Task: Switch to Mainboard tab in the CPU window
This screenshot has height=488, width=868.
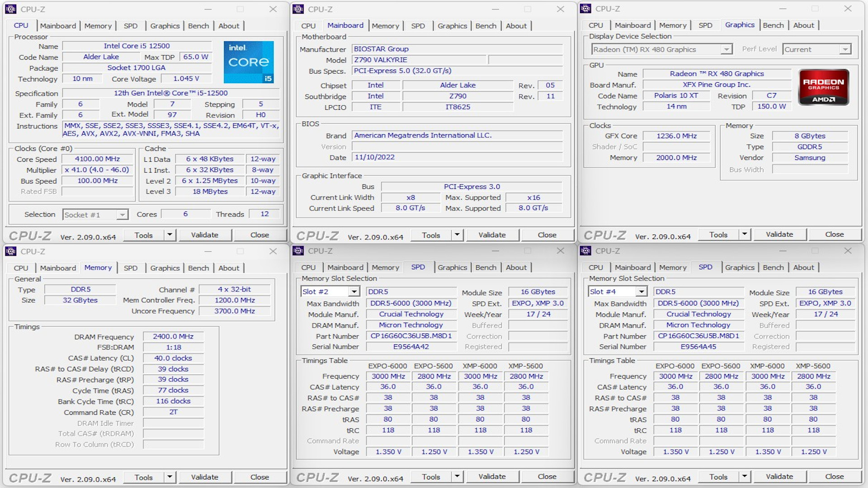Action: [58, 26]
